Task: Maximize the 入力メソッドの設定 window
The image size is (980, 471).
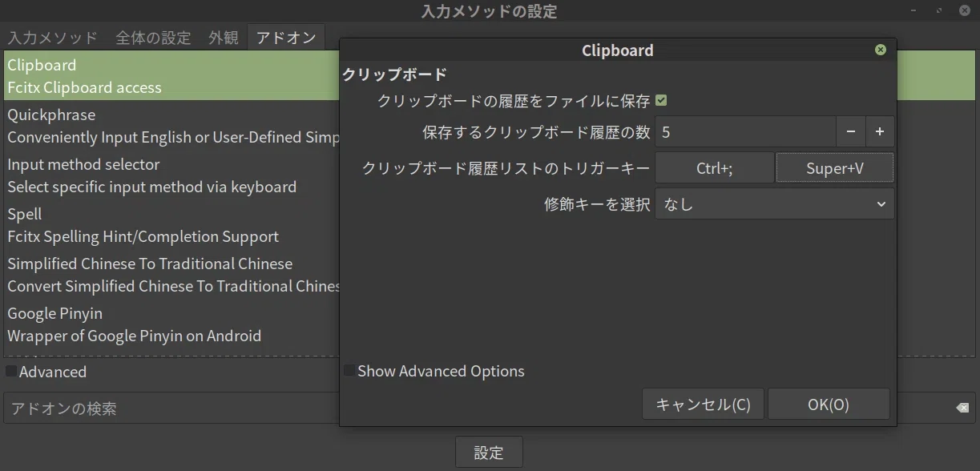Action: (x=939, y=10)
